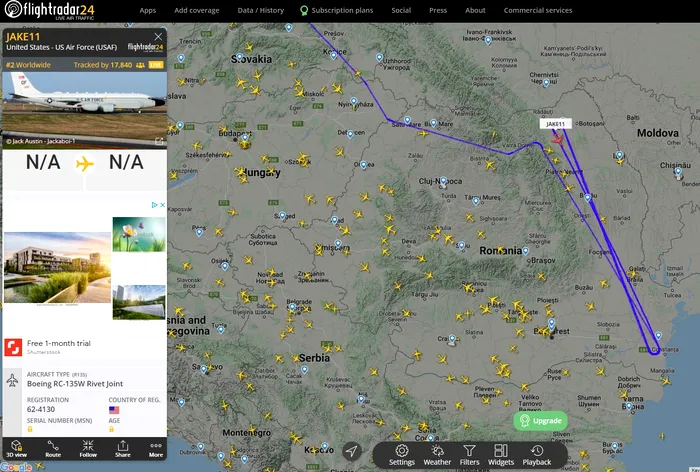This screenshot has height=472, width=700.
Task: Share this flight via Share icon
Action: (x=122, y=448)
